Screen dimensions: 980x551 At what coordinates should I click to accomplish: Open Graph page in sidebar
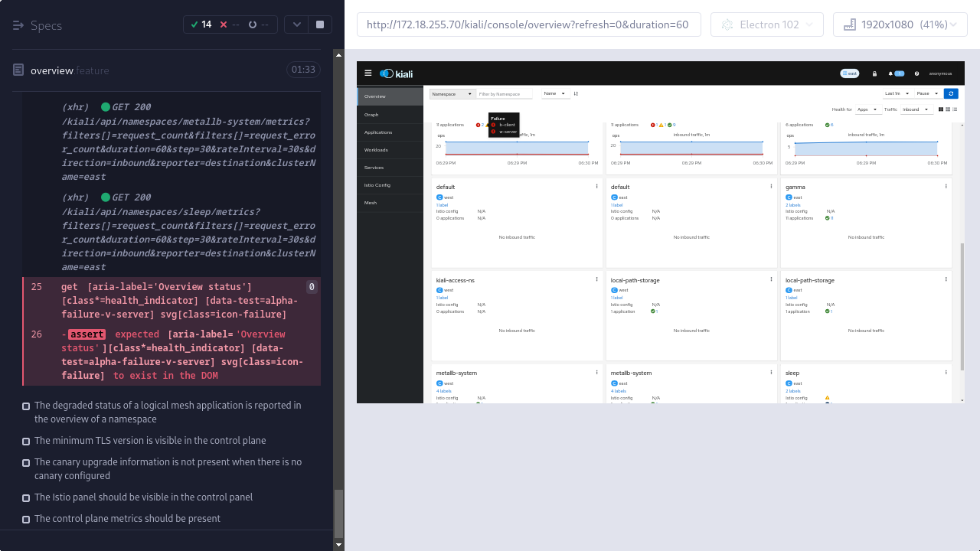[390, 115]
